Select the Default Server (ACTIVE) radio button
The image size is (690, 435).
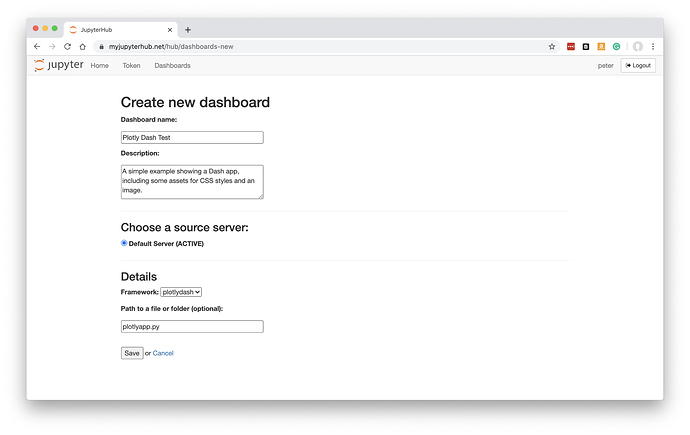tap(124, 243)
